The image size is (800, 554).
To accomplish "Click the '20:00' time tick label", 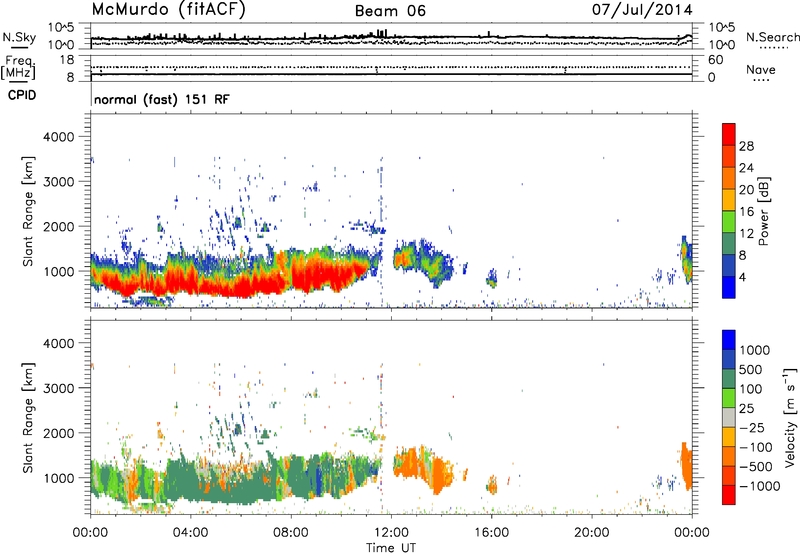I will tap(591, 533).
